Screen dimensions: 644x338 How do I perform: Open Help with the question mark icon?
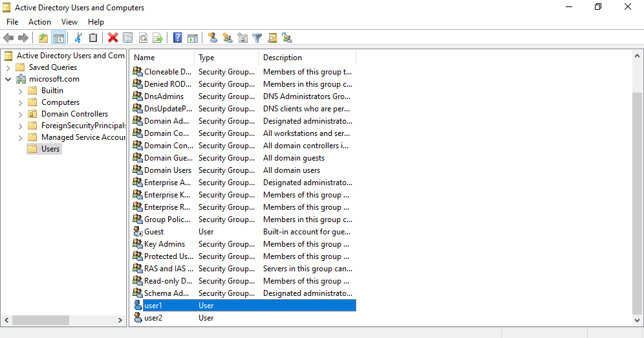pyautogui.click(x=177, y=38)
